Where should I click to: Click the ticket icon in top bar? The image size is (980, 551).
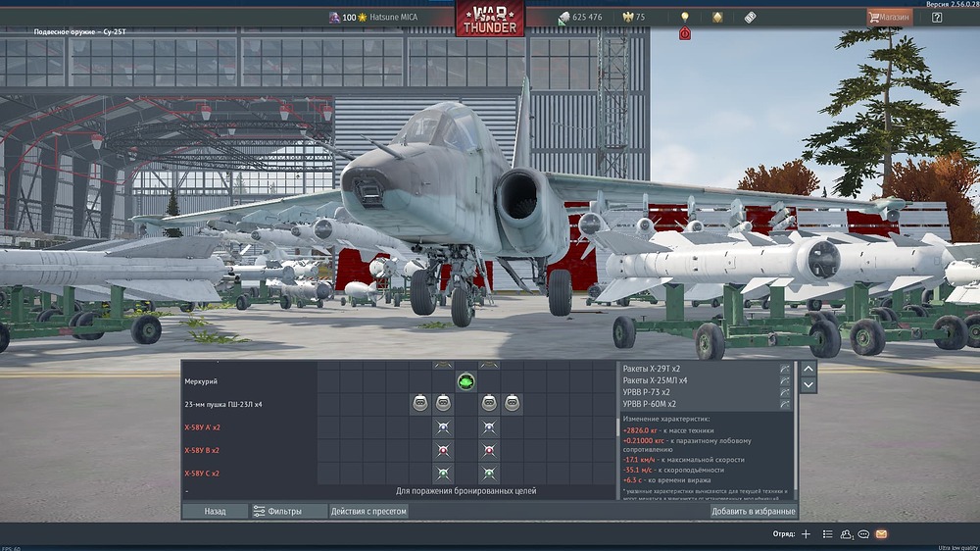tap(750, 18)
